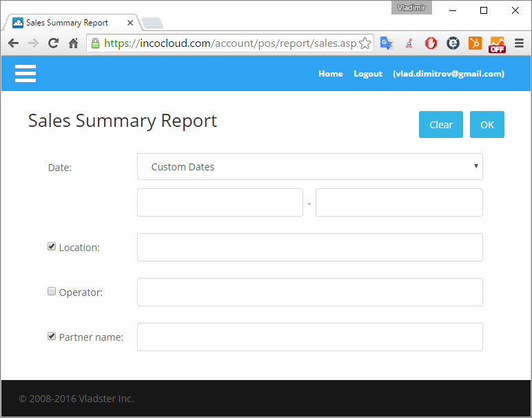Click the green padlock security icon
532x418 pixels.
click(x=96, y=43)
